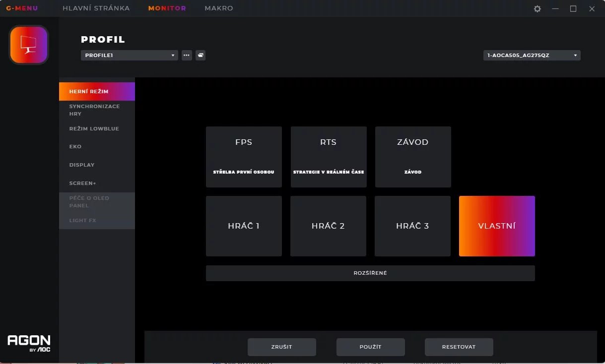Activate the RTS game mode
The width and height of the screenshot is (605, 364).
(328, 157)
